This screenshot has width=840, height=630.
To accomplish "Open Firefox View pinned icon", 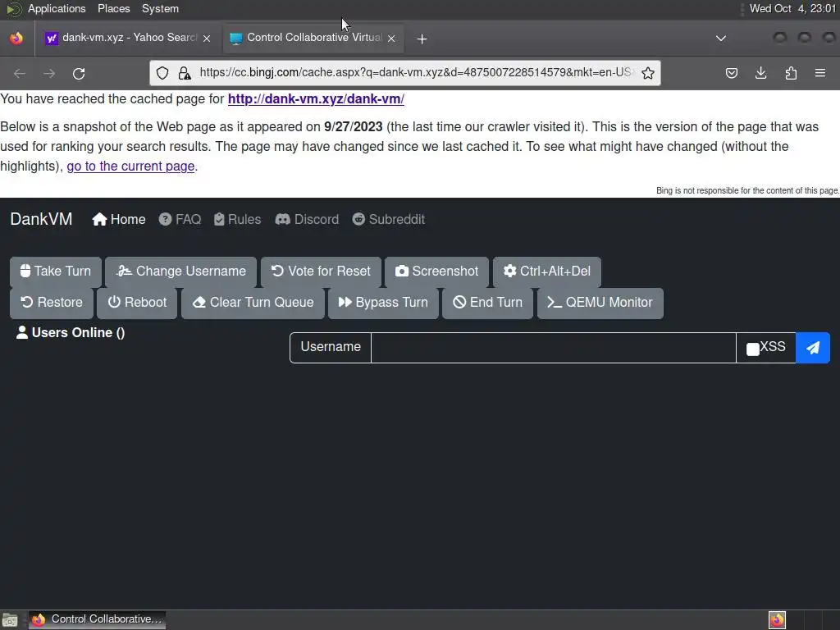I will coord(16,39).
